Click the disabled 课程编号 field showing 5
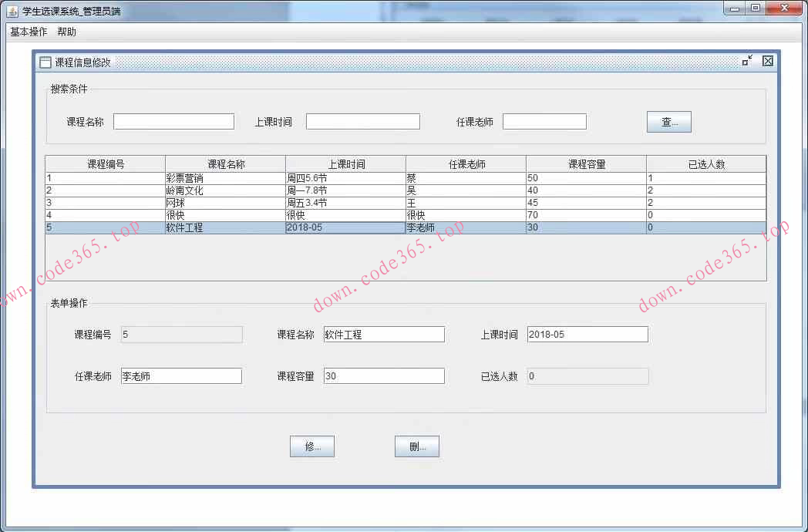 [x=181, y=335]
